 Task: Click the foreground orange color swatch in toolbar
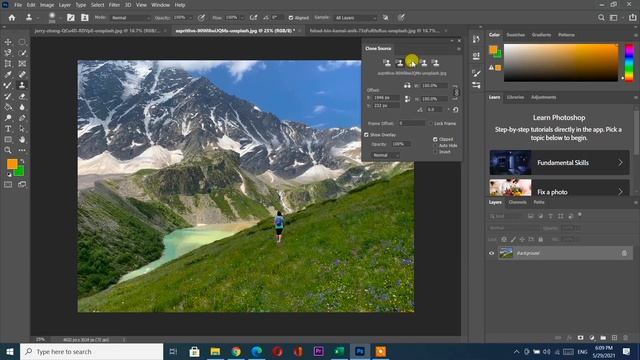[12, 164]
